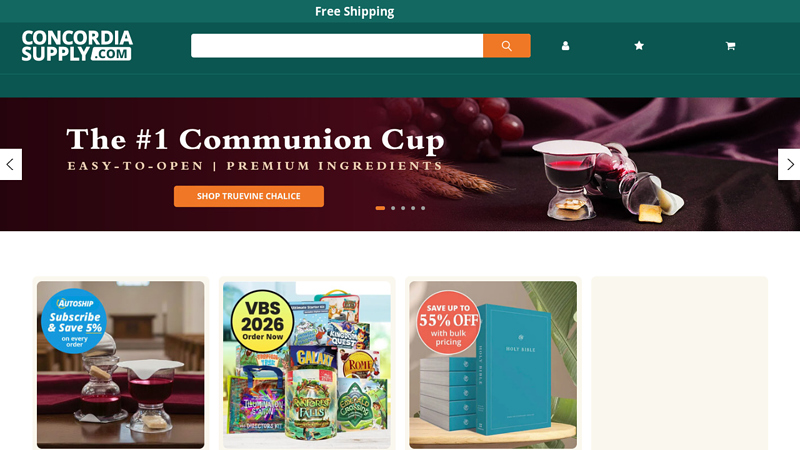
Task: Click the orange search magnifier button
Action: [507, 46]
